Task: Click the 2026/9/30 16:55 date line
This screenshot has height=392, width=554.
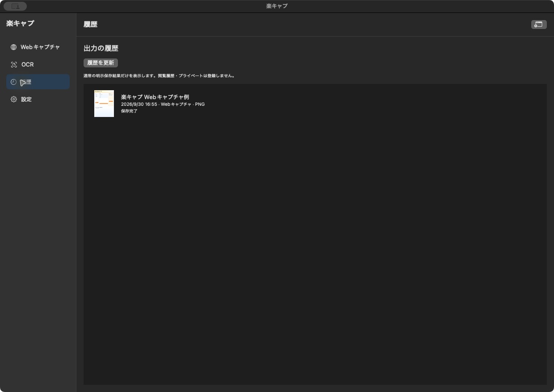Action: click(x=163, y=104)
